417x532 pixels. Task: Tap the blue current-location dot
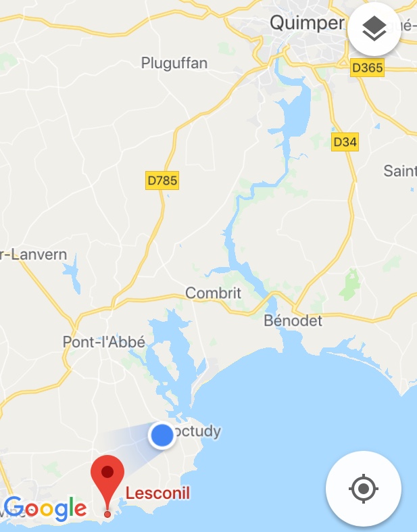[x=162, y=435]
